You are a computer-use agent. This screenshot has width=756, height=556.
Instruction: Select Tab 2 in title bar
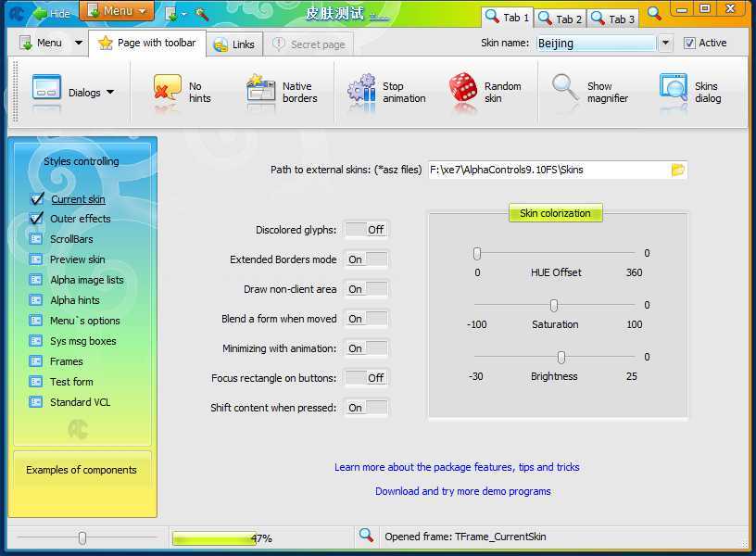click(560, 19)
